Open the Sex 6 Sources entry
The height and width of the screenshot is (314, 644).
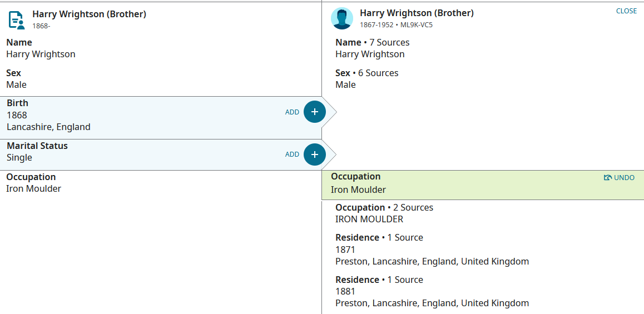(366, 79)
